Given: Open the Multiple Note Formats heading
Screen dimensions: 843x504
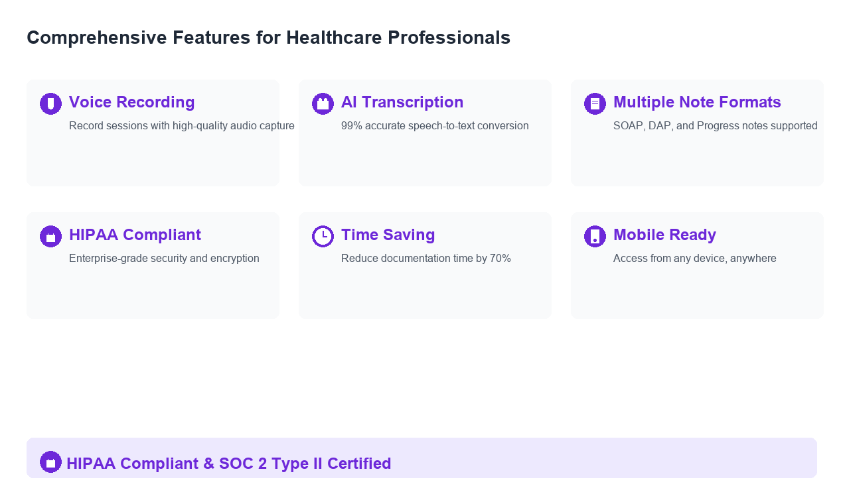Looking at the screenshot, I should tap(696, 102).
